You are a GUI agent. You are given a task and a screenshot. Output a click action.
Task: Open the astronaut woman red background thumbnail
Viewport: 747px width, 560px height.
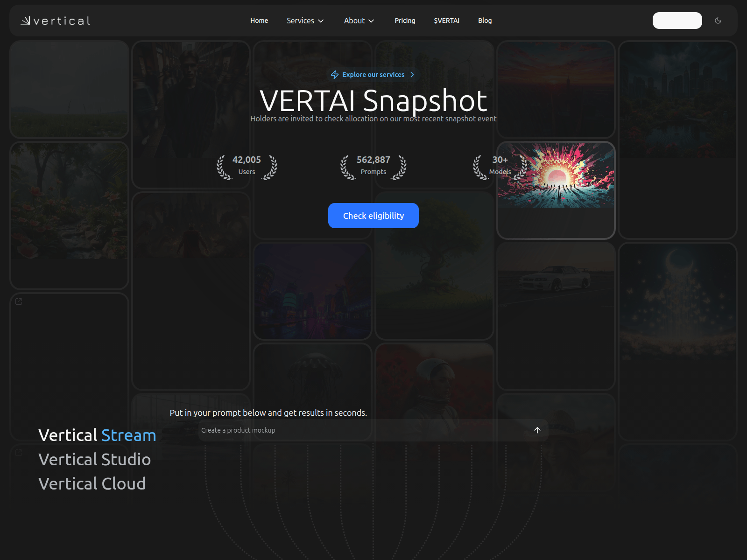pos(434,392)
